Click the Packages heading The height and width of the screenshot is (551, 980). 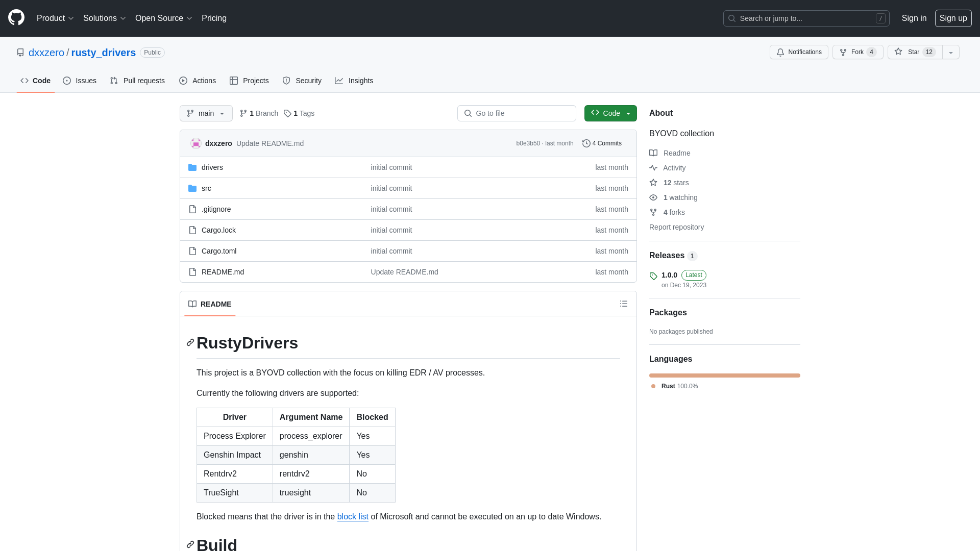pos(668,313)
